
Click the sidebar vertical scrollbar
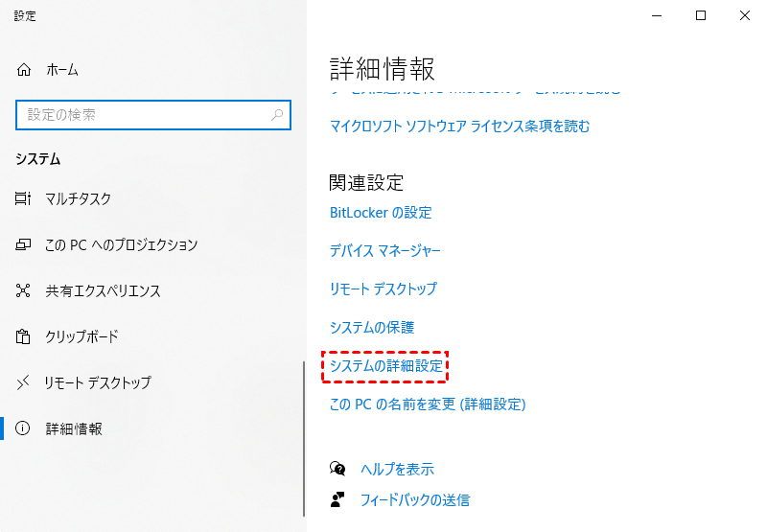click(x=304, y=439)
